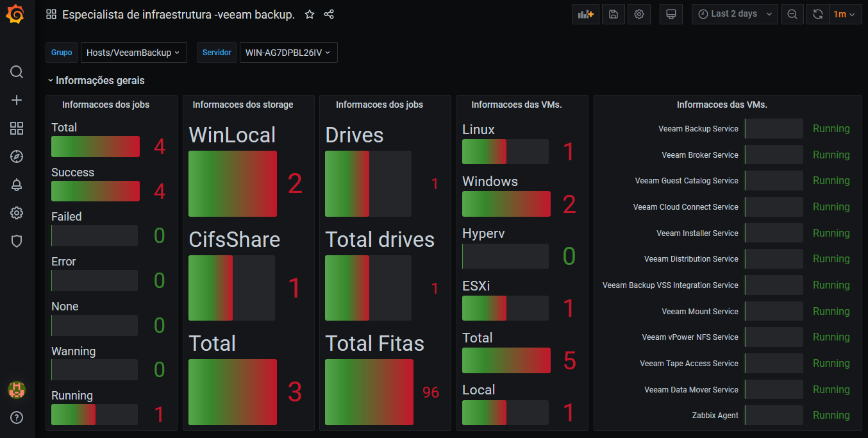Image resolution: width=868 pixels, height=438 pixels.
Task: Click the Veeam Backup Service row label
Action: pos(698,129)
